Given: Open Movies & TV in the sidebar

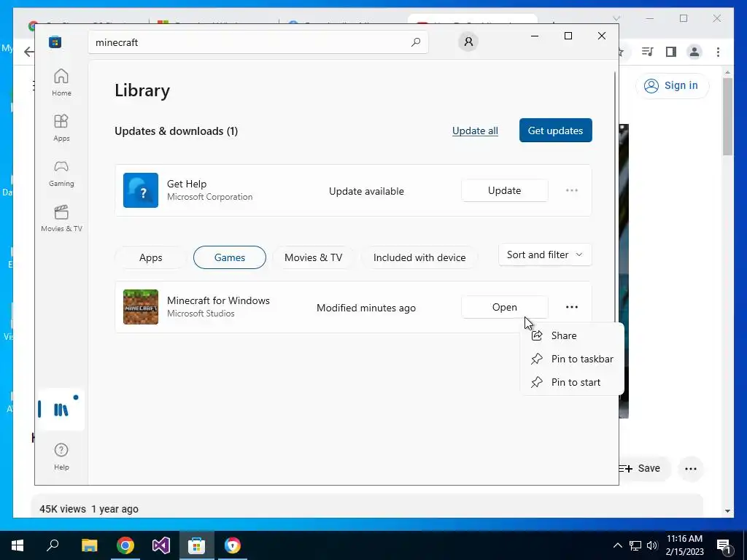Looking at the screenshot, I should pyautogui.click(x=61, y=218).
